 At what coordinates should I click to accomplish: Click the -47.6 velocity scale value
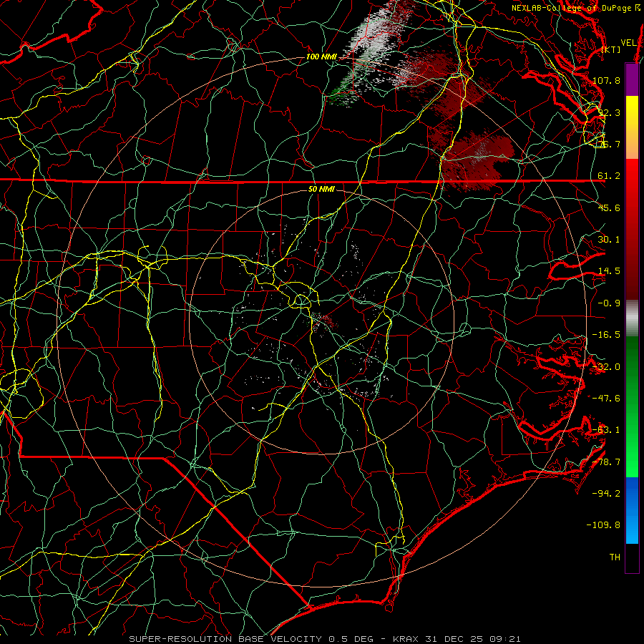606,399
